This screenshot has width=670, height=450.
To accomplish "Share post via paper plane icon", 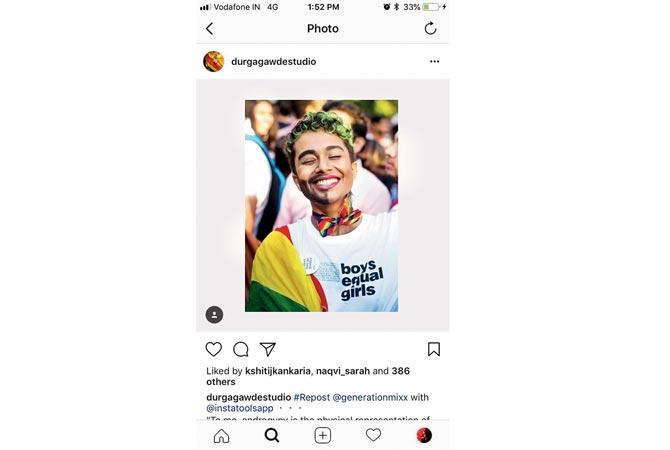I will (267, 349).
